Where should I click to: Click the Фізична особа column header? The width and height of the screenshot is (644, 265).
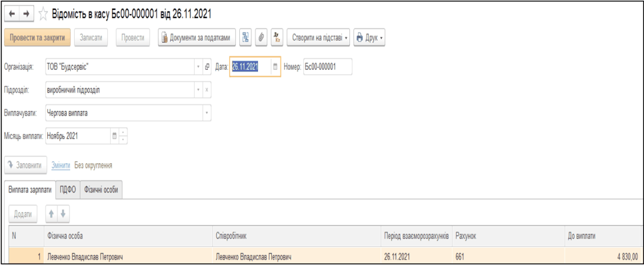click(128, 236)
